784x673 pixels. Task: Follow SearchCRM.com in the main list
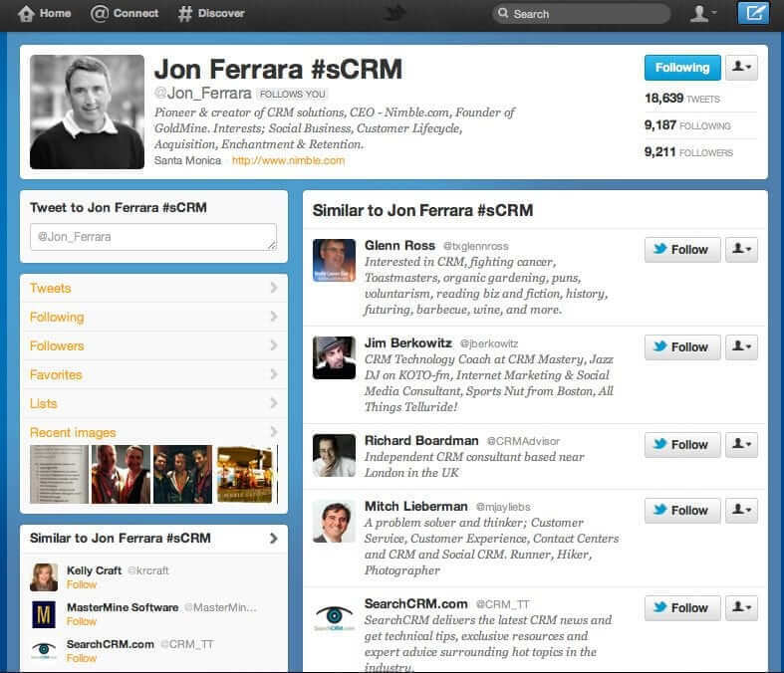[682, 607]
